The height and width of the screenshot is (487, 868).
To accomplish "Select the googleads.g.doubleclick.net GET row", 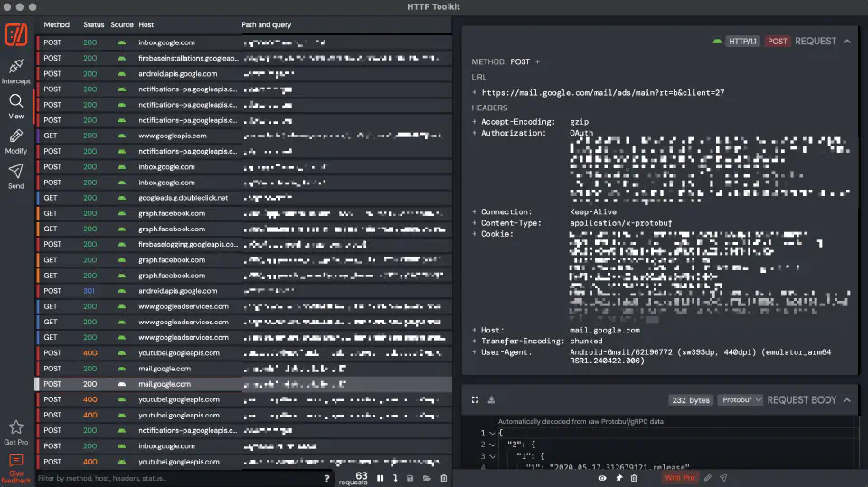I will (243, 198).
